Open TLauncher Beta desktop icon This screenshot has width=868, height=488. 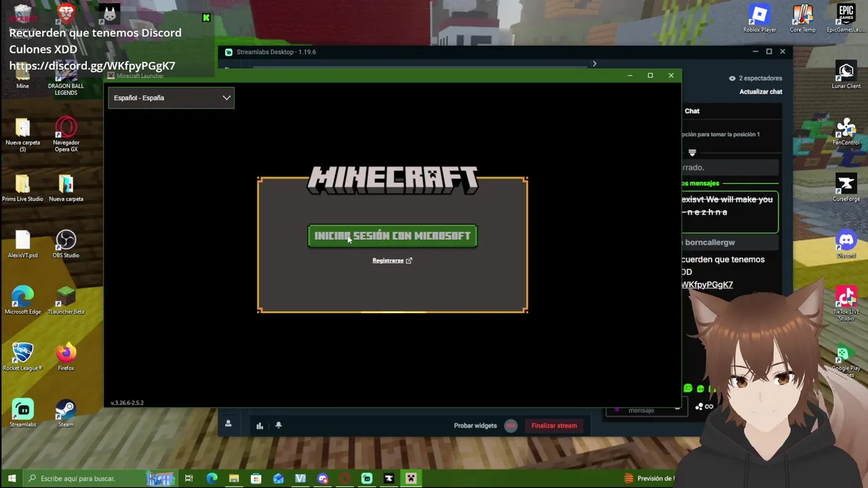pos(66,300)
